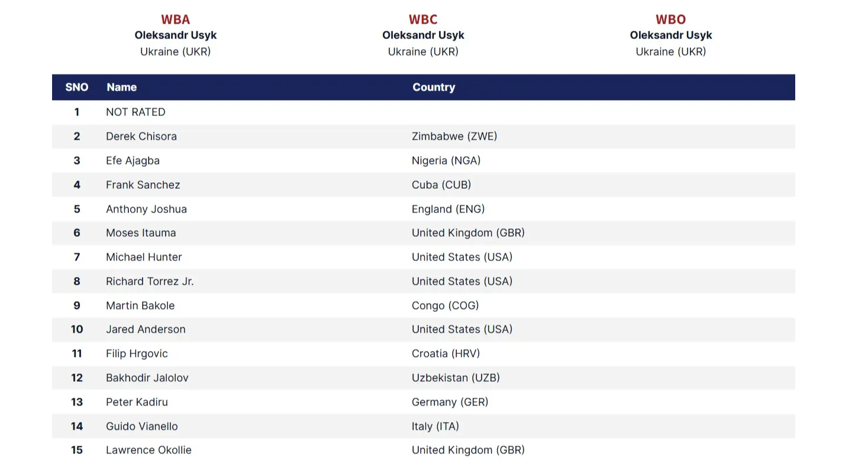Click the SNO column header
Screen dimensions: 868x467
[x=77, y=87]
